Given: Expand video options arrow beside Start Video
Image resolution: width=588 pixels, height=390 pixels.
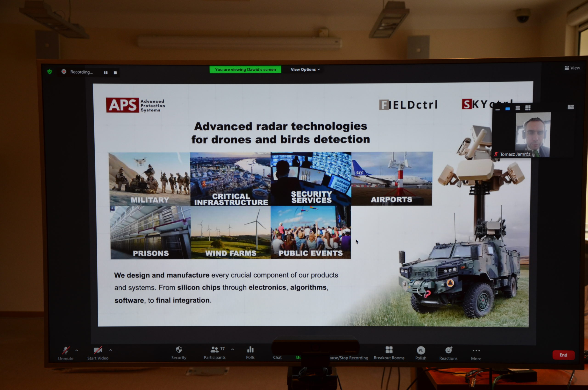Looking at the screenshot, I should coord(110,350).
